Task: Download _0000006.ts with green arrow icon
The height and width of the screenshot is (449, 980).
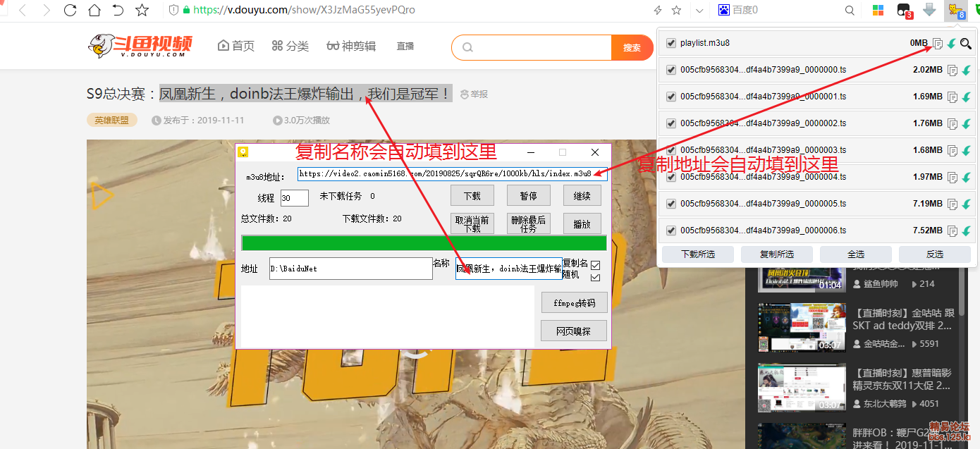Action: pos(967,231)
